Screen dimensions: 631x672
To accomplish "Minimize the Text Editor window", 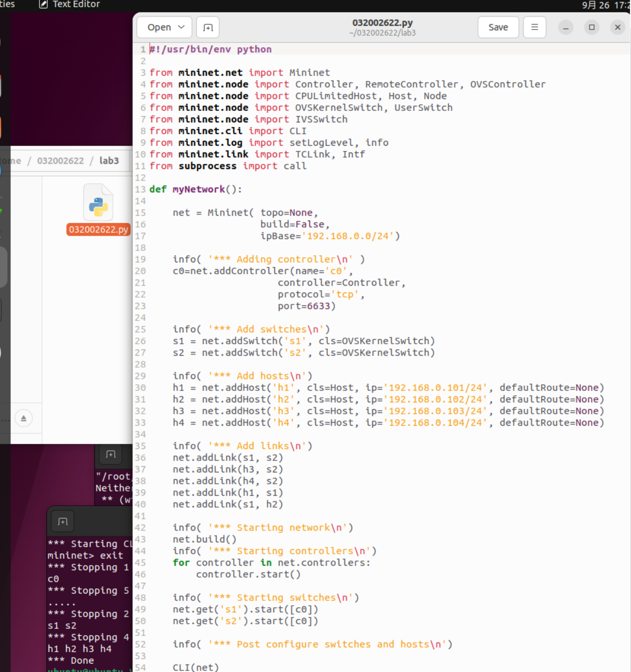I will click(x=566, y=27).
